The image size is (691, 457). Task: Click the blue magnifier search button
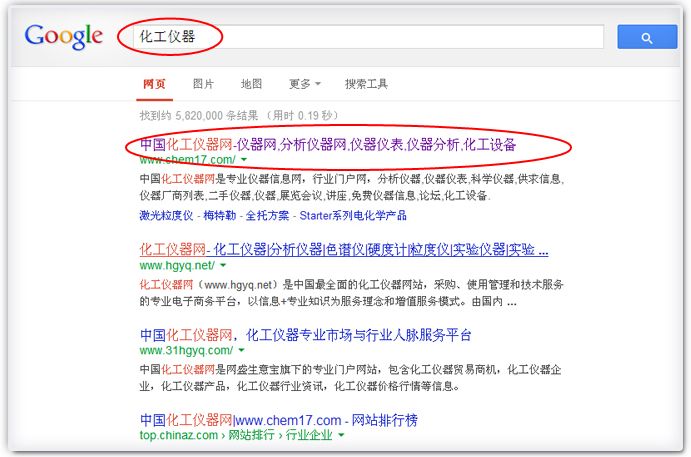tap(647, 37)
